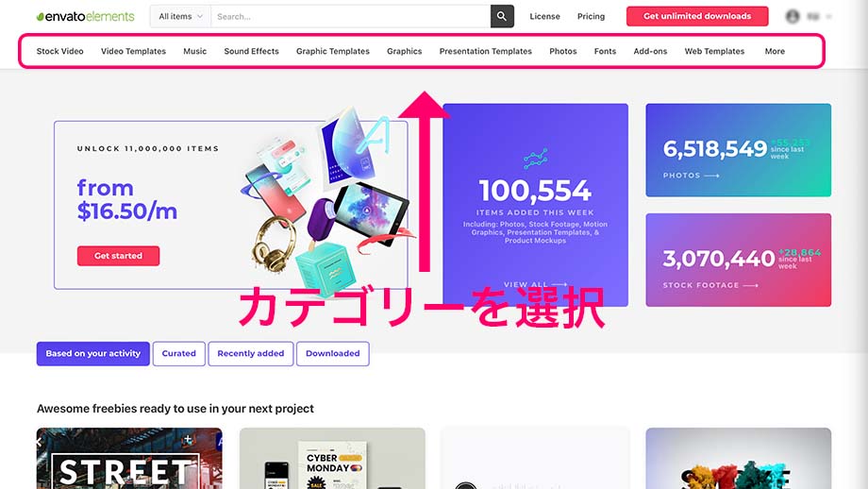The image size is (868, 489).
Task: Open Graphic Templates category
Action: [x=333, y=51]
